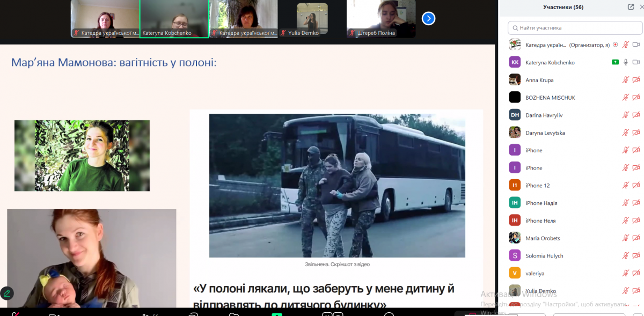This screenshot has height=316, width=644.
Task: Lower Kateryna Kobchenko's raised hand
Action: [x=616, y=62]
